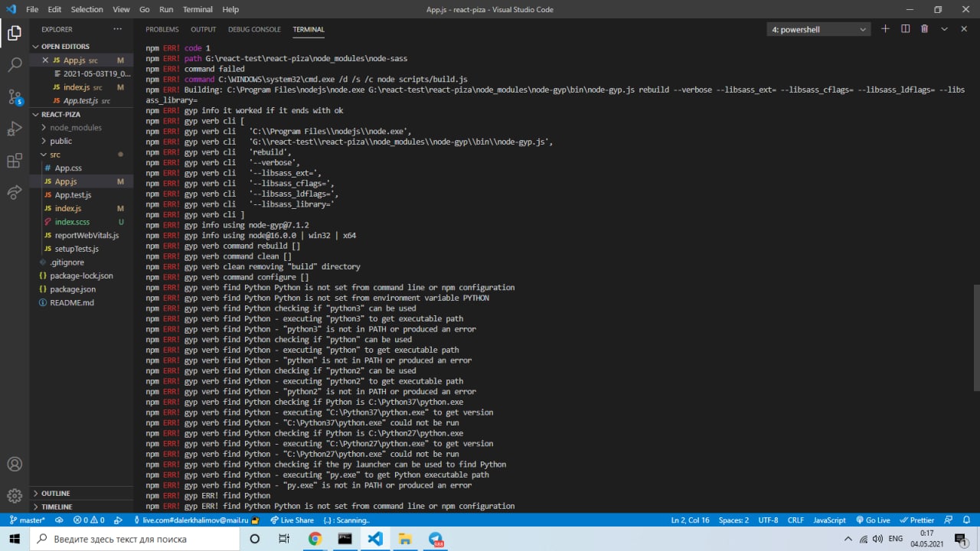Select App.test.js under OPEN EDITORS

[x=80, y=100]
